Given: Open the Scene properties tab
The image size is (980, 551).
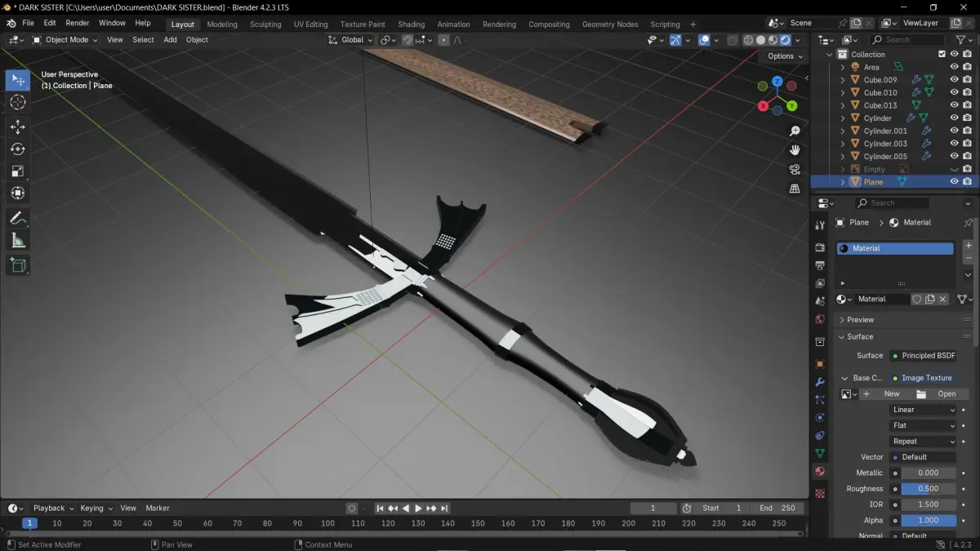Looking at the screenshot, I should (820, 301).
